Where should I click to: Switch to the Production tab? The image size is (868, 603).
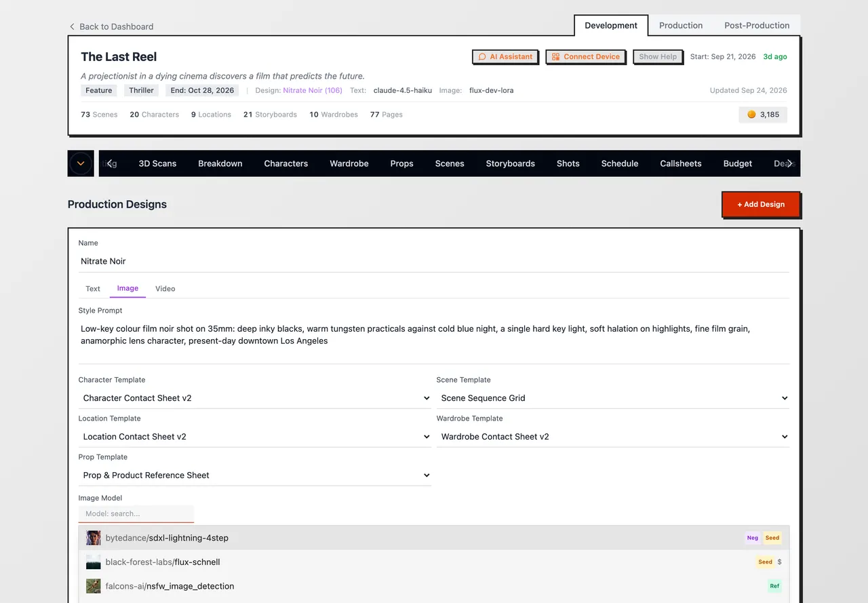click(680, 25)
